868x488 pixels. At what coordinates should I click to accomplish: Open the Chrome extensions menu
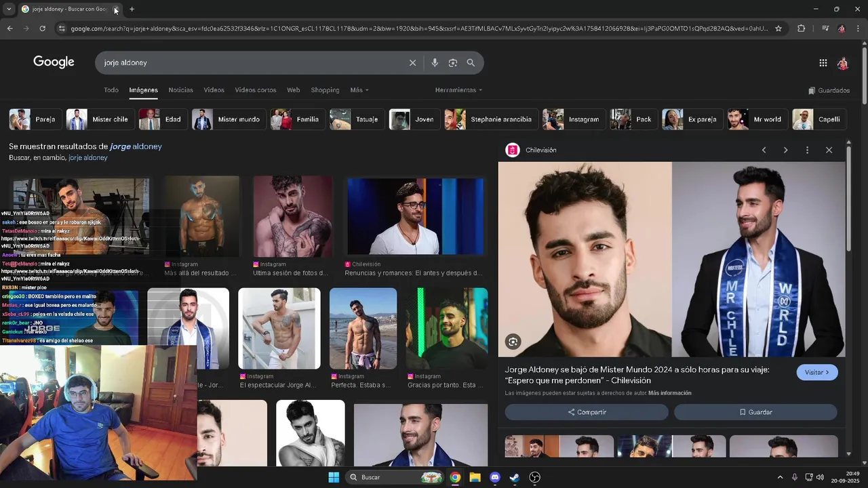pos(801,28)
